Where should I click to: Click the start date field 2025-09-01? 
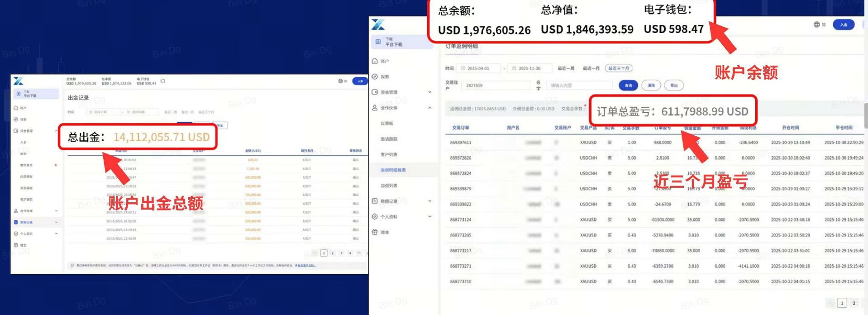[x=479, y=68]
